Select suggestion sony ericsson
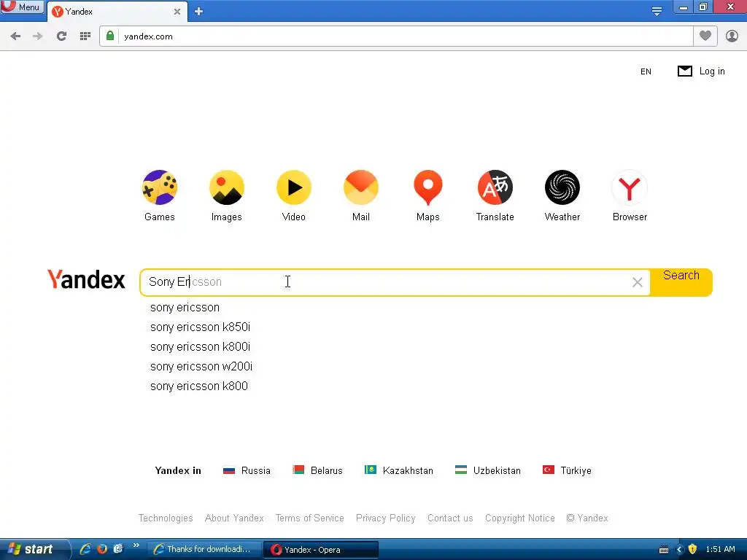The image size is (747, 560). pos(185,308)
